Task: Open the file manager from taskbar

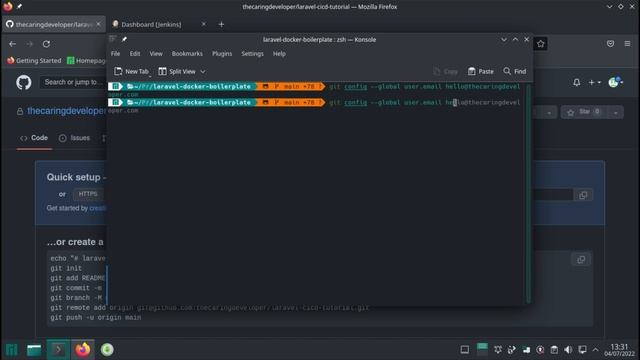Action: point(34,350)
